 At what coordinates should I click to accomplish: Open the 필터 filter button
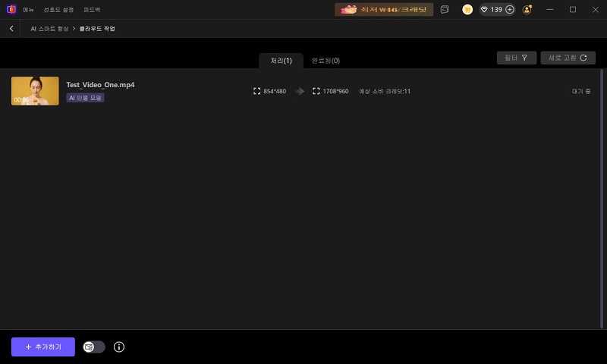(x=517, y=58)
